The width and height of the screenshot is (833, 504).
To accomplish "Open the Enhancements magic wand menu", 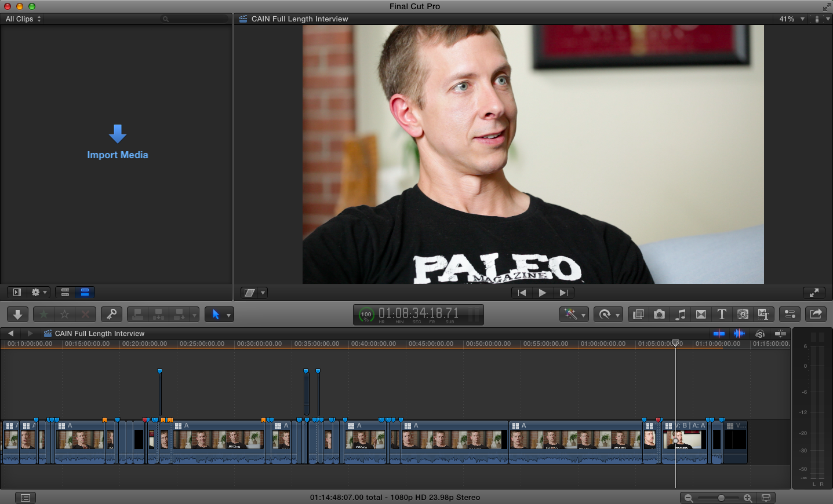I will click(574, 315).
